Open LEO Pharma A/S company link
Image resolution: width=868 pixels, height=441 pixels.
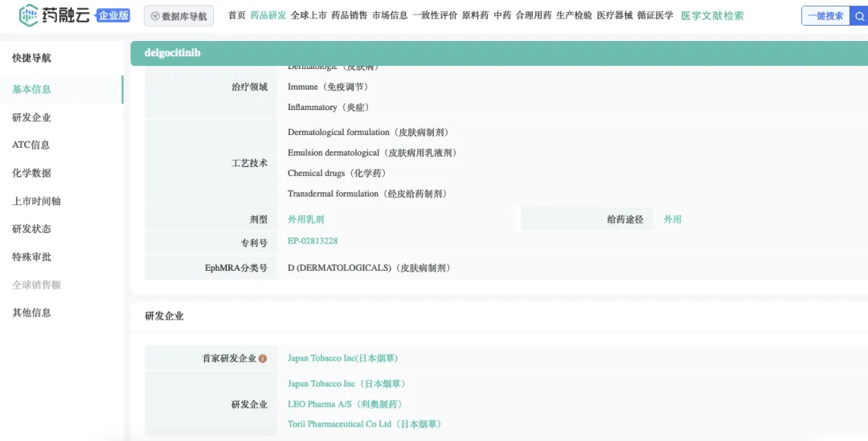(346, 404)
